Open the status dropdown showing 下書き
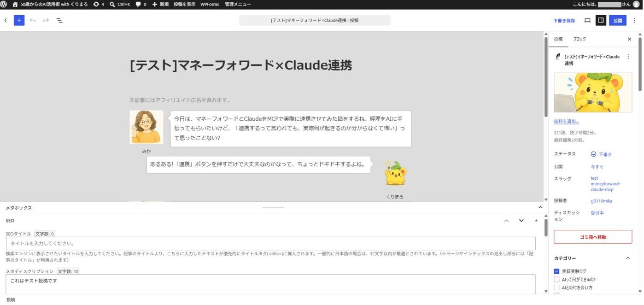The width and height of the screenshot is (644, 305). pos(602,154)
